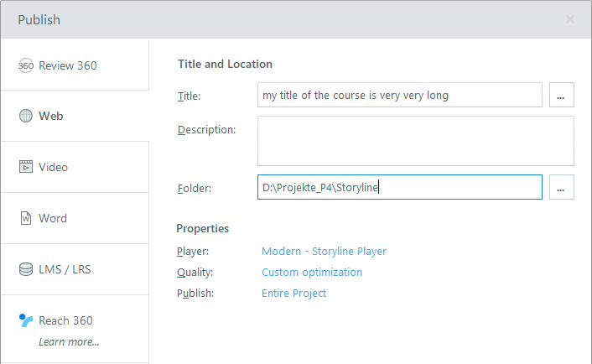
Task: Click inside the Description text box
Action: [415, 141]
